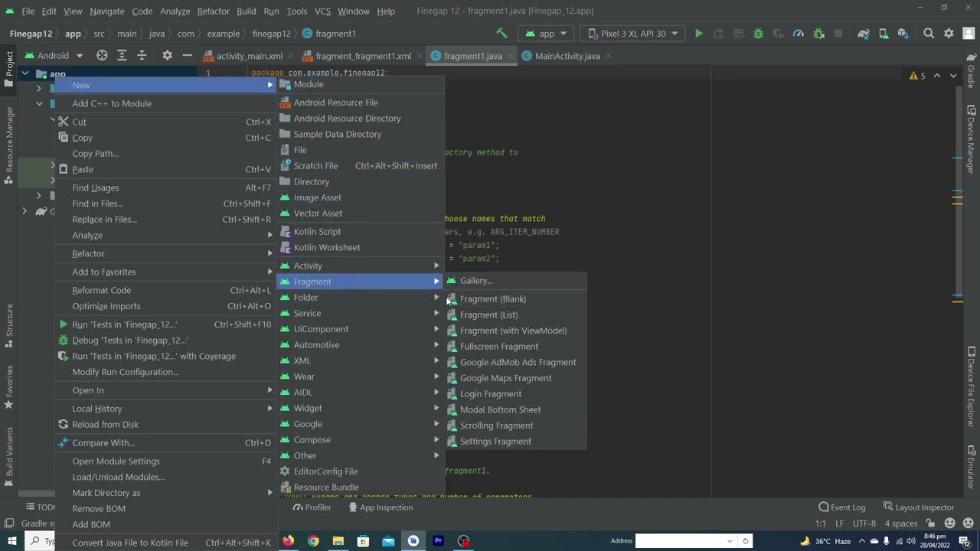Open Search Everywhere magnifier icon
The image size is (980, 551).
click(x=929, y=34)
